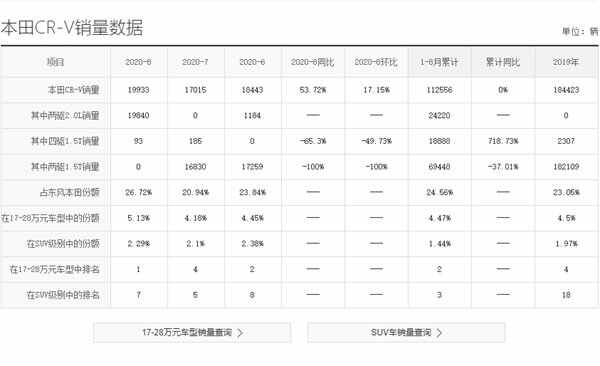Click the cell showing 17259
This screenshot has width=600, height=366.
[x=252, y=167]
